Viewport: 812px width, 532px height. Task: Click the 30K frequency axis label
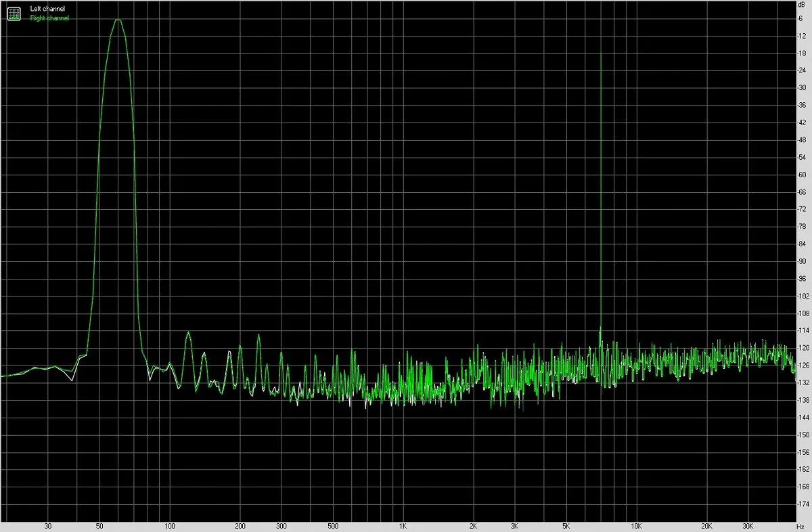point(747,526)
